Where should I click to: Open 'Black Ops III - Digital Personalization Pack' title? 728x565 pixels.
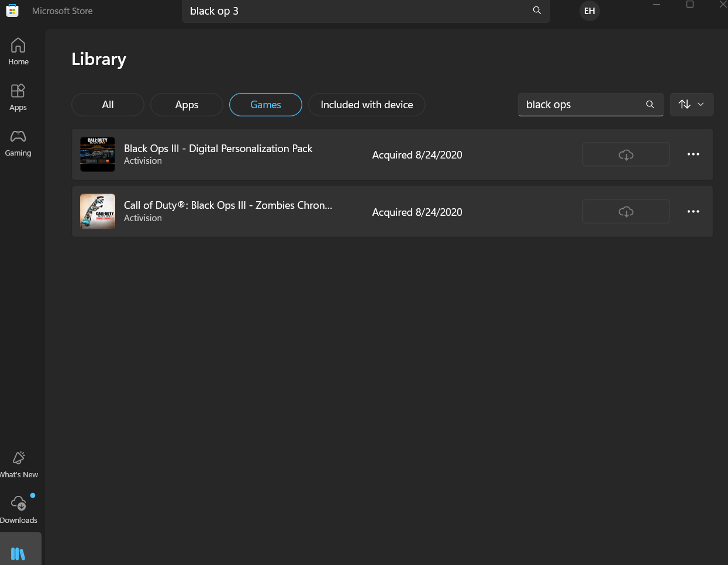(x=218, y=148)
